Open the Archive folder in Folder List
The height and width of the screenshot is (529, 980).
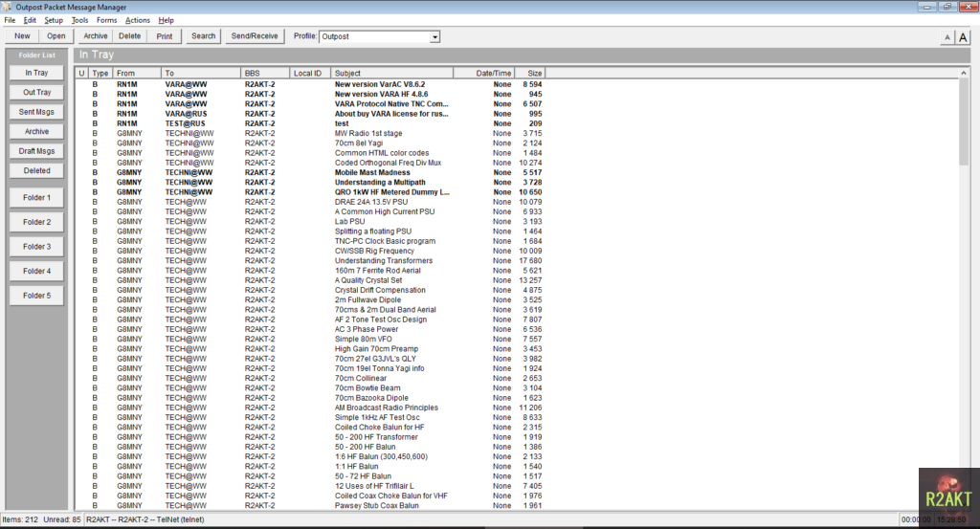[x=37, y=132]
